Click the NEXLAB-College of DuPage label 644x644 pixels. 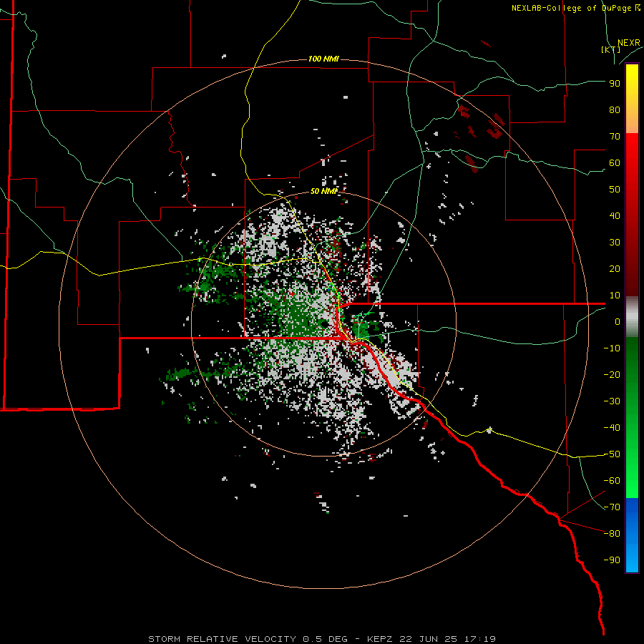pyautogui.click(x=575, y=8)
